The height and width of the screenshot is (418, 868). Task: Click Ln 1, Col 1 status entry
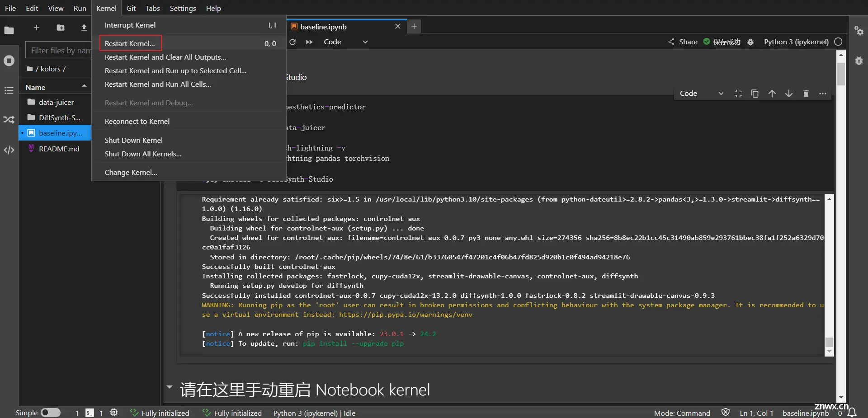(x=756, y=413)
